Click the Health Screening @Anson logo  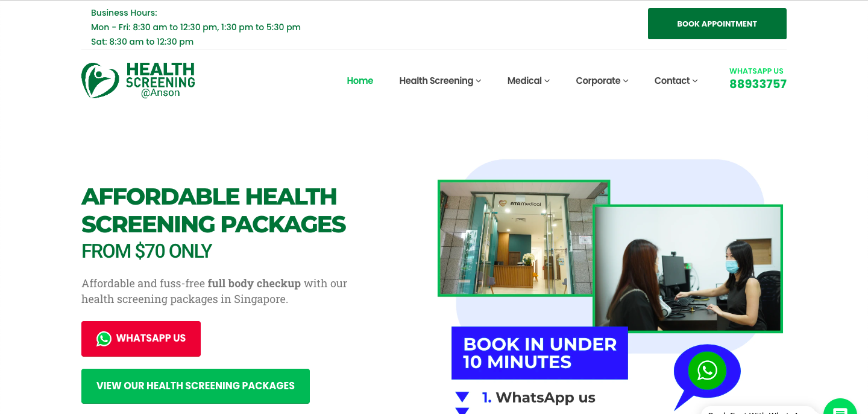click(x=138, y=80)
